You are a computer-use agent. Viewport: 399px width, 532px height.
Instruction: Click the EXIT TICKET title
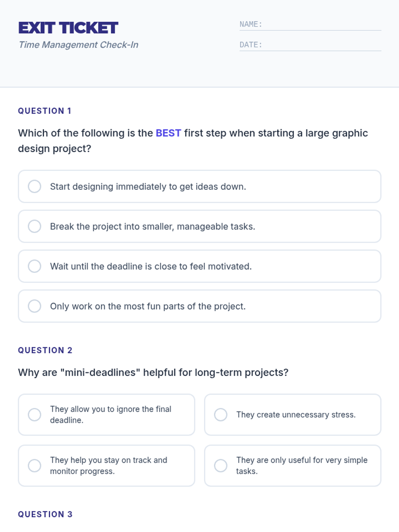(68, 28)
